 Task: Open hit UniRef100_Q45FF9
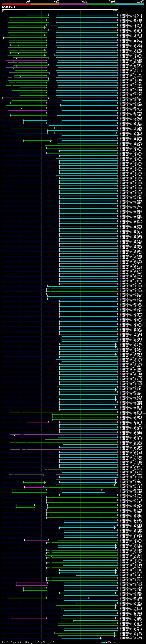click(131, 487)
